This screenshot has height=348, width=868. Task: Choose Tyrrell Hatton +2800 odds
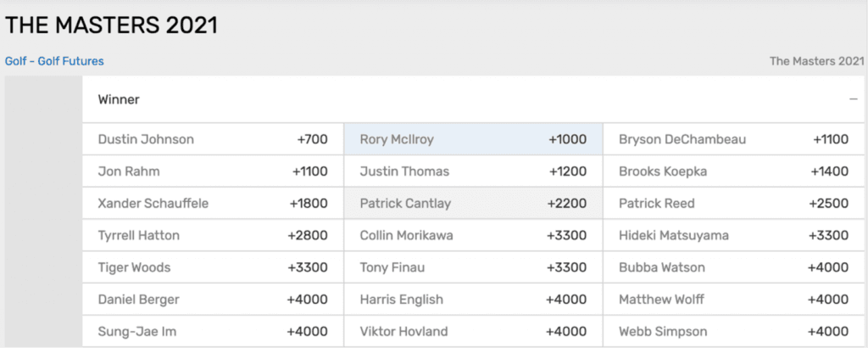[212, 235]
